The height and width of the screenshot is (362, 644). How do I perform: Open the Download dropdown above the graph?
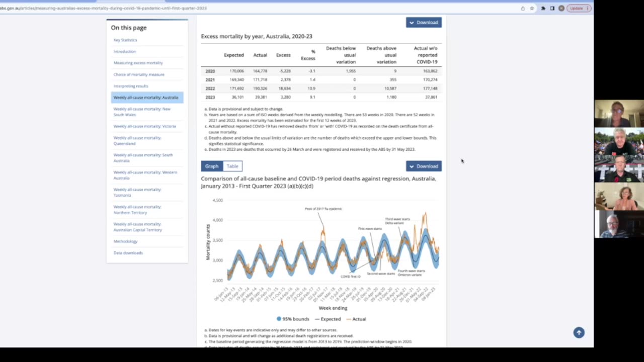point(424,166)
